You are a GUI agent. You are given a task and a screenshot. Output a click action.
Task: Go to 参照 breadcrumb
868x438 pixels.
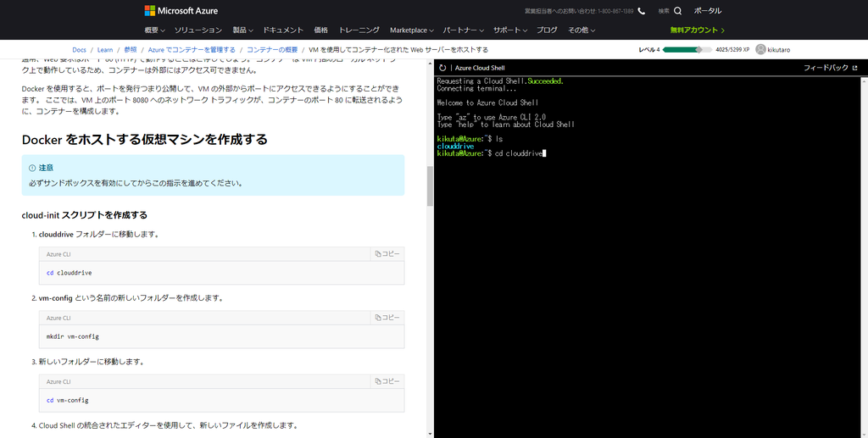[x=130, y=50]
